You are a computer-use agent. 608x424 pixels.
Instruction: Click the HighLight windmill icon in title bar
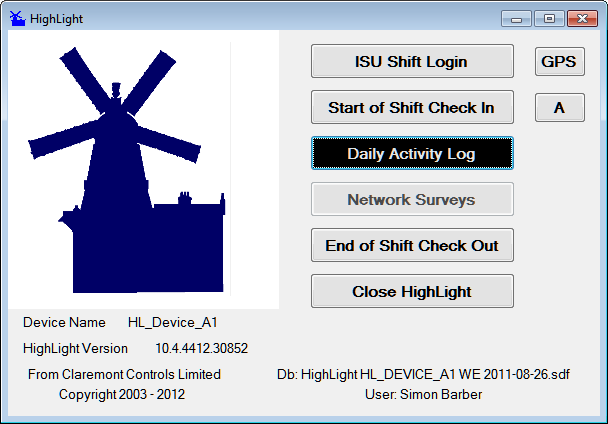(17, 18)
